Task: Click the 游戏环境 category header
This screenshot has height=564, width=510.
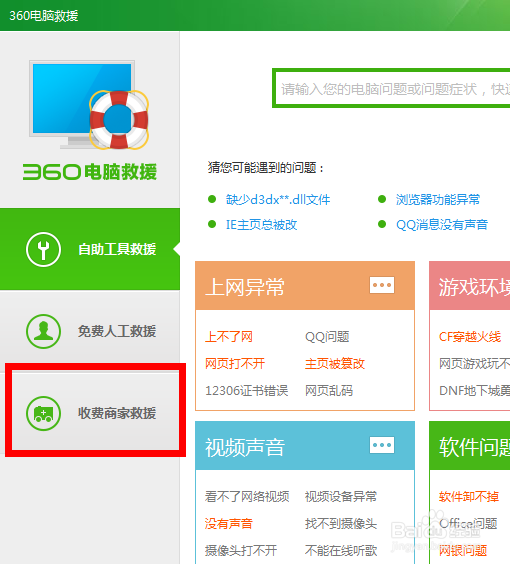Action: (470, 286)
